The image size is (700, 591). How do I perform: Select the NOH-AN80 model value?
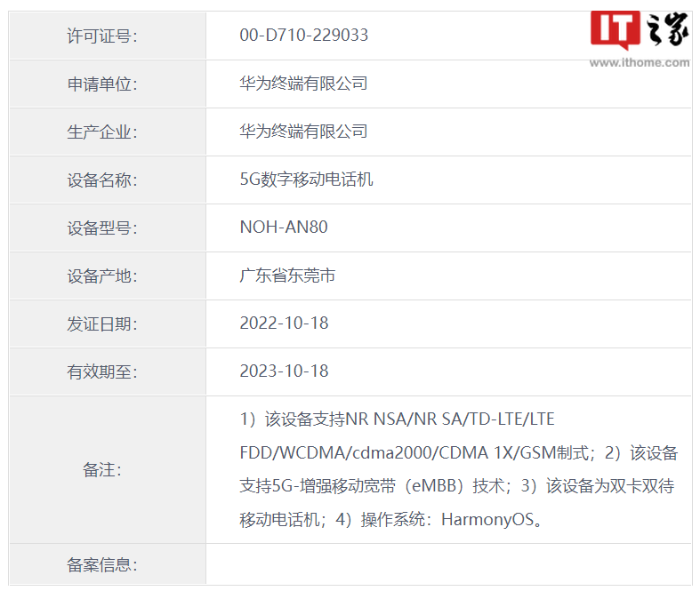pyautogui.click(x=284, y=228)
